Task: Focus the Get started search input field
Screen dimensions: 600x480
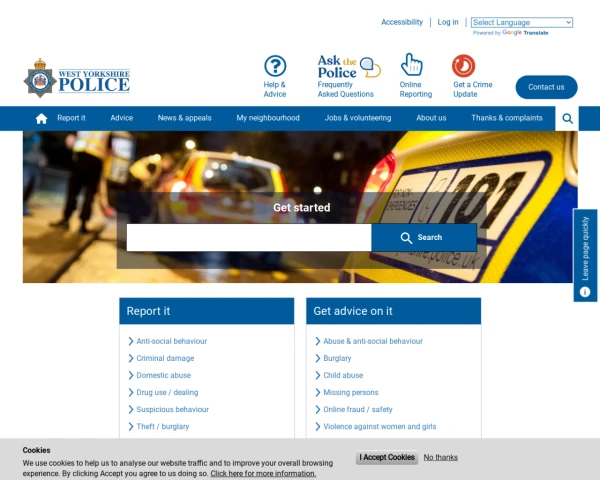Action: point(249,237)
